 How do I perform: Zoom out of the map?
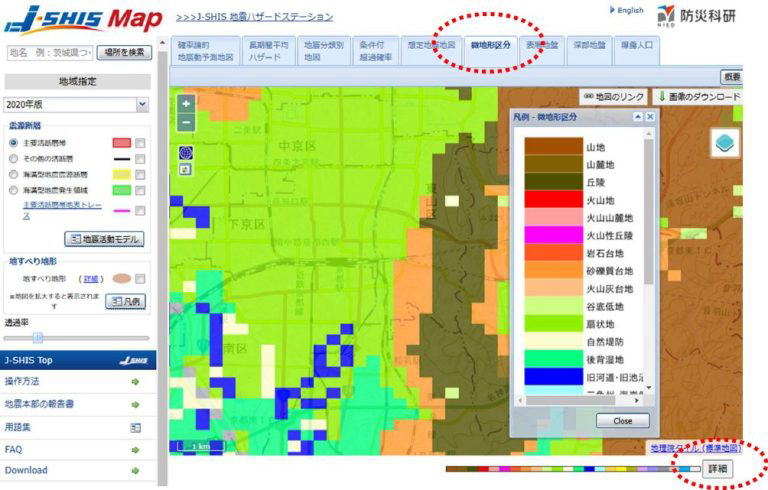[x=186, y=121]
